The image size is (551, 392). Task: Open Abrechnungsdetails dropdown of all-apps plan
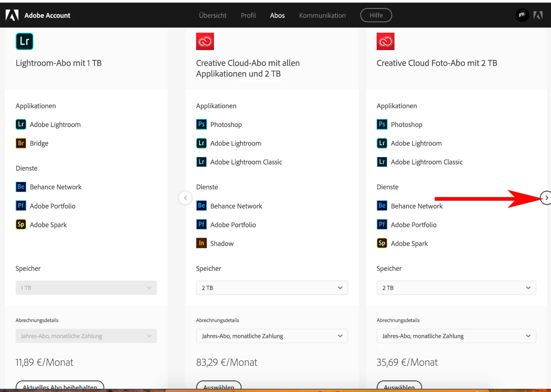point(272,336)
